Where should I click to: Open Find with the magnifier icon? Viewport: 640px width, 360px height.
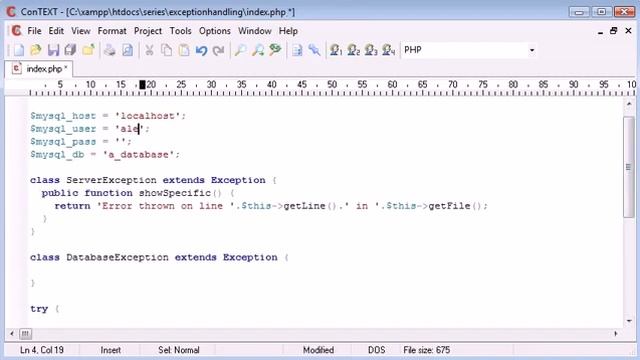click(240, 50)
